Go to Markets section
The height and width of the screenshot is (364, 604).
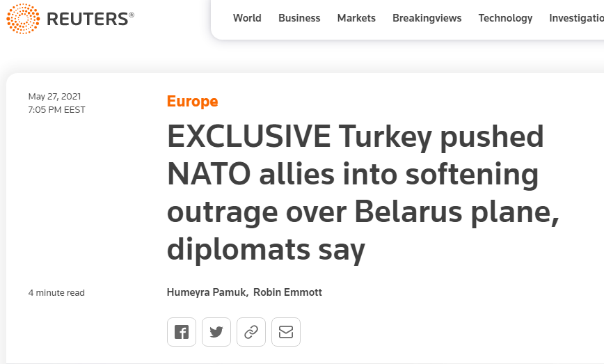pyautogui.click(x=356, y=18)
